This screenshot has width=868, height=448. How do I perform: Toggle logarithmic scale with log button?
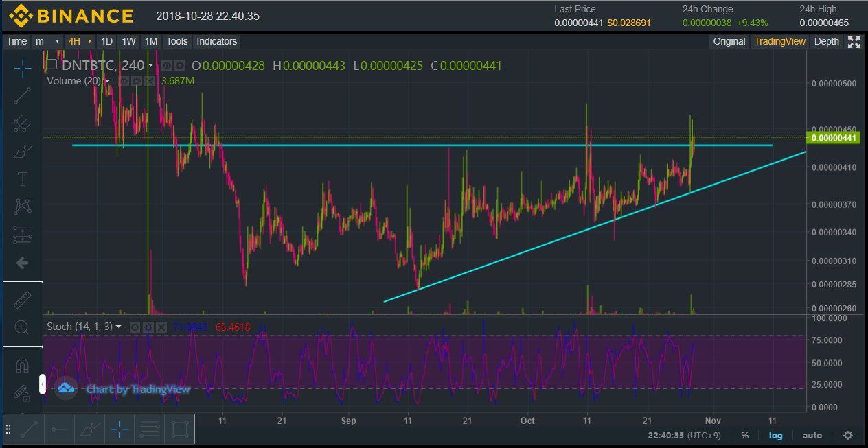[775, 436]
